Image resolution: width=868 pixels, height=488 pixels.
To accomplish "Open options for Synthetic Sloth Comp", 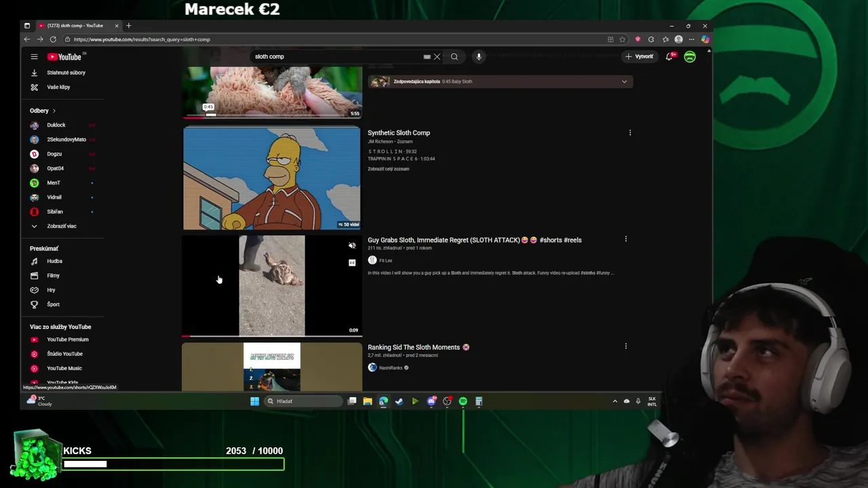I will [630, 133].
